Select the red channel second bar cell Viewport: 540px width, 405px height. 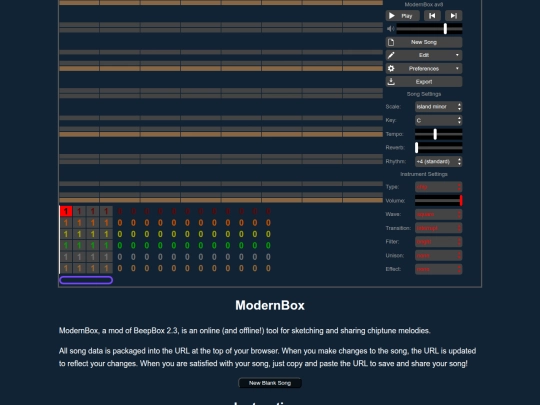[79, 211]
